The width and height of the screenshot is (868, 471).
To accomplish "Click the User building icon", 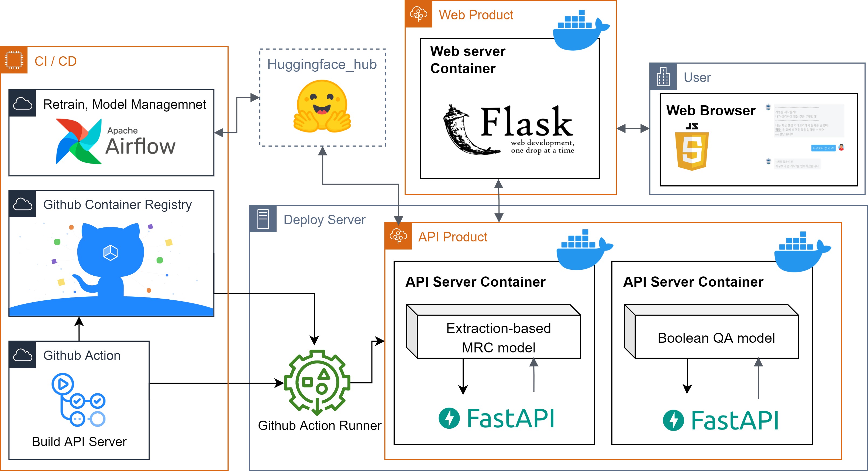I will click(663, 77).
